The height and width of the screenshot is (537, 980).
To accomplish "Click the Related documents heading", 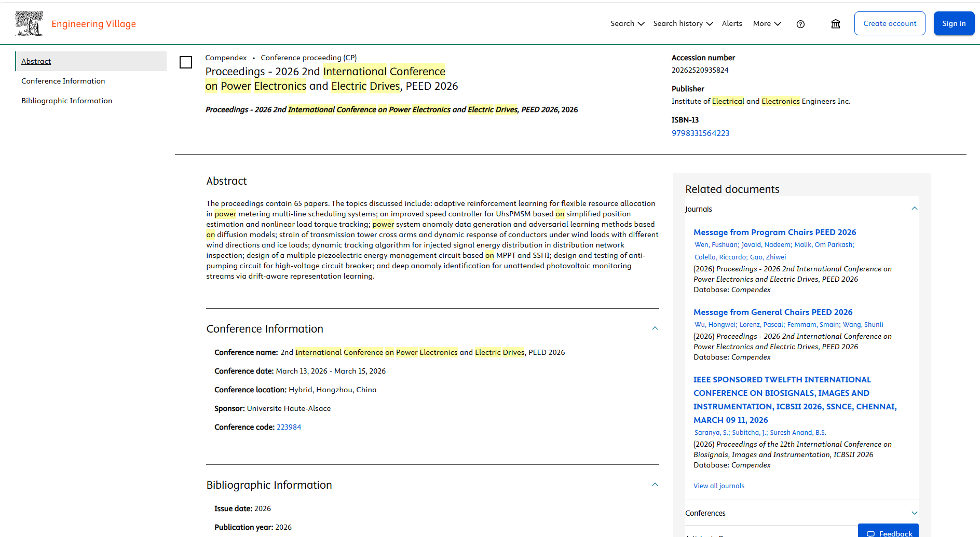I will [732, 189].
